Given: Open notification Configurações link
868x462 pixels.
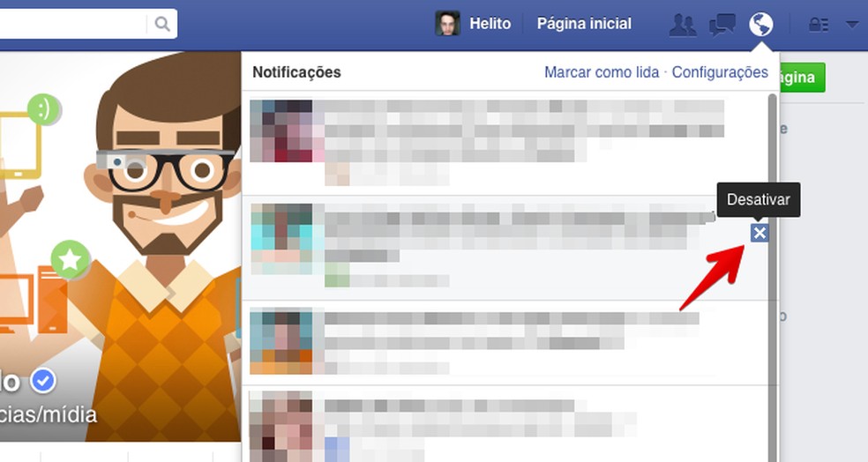Looking at the screenshot, I should click(720, 72).
